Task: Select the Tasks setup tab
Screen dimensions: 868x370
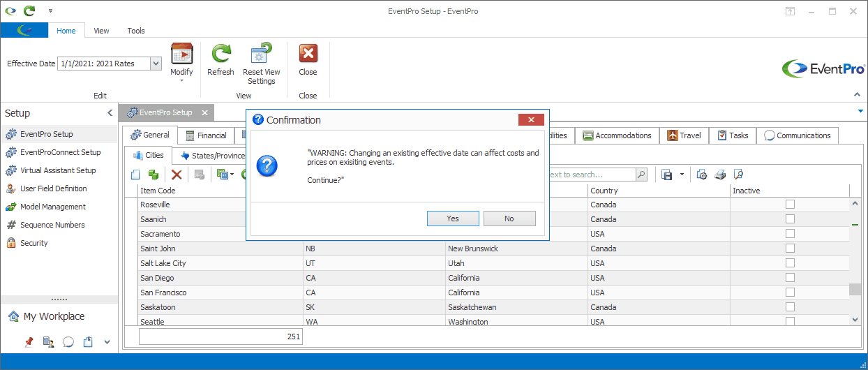Action: click(x=733, y=135)
